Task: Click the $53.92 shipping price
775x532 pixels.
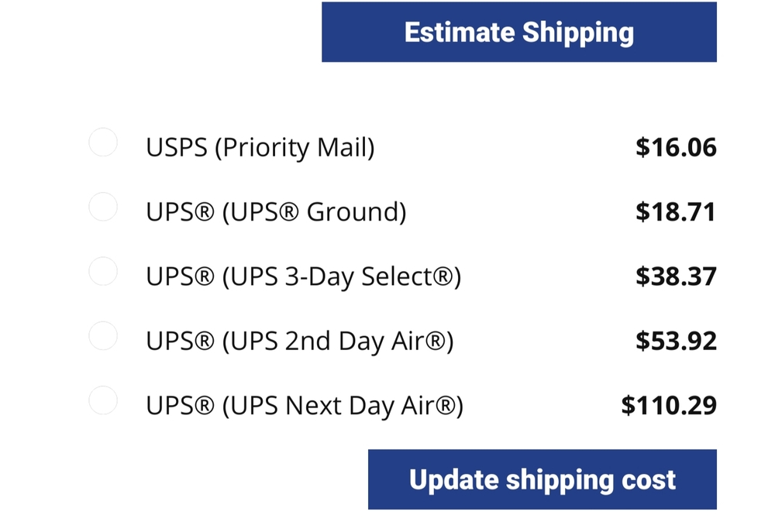Action: (676, 341)
